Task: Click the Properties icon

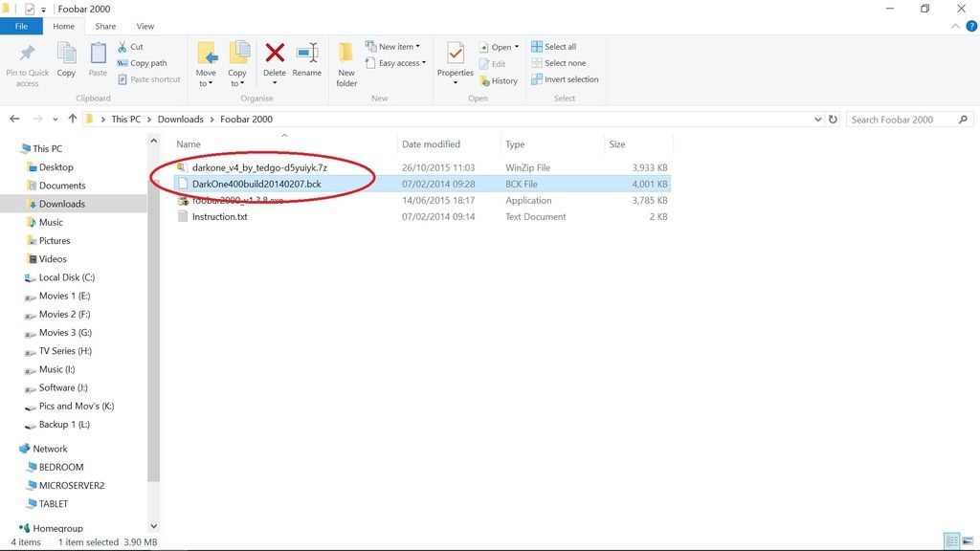Action: coord(456,54)
